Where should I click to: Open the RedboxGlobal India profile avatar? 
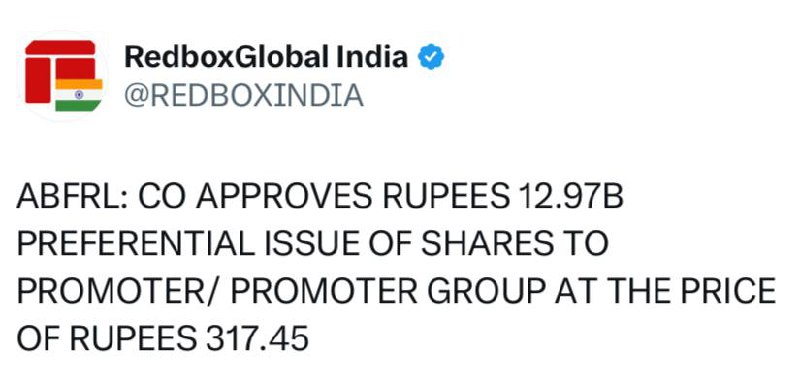(x=63, y=75)
